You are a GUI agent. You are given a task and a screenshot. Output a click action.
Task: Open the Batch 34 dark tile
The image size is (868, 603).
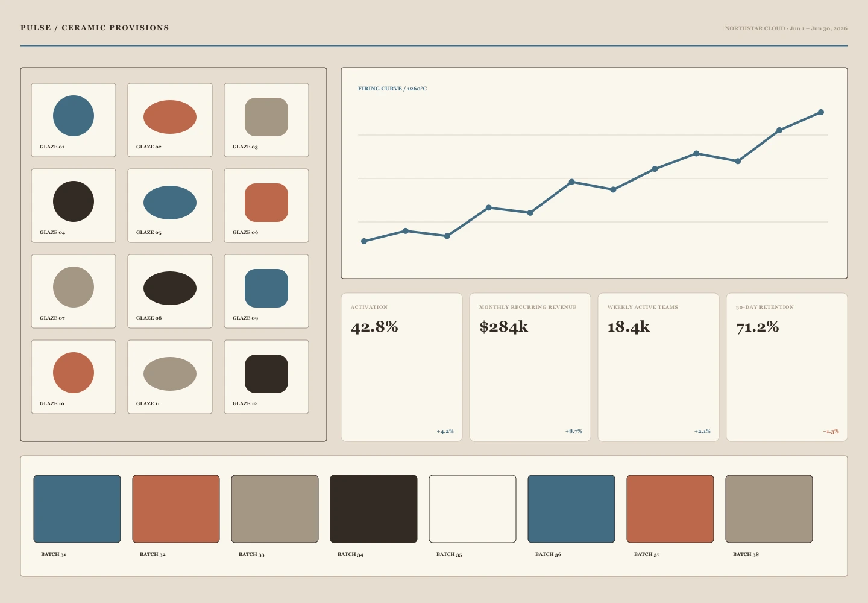tap(374, 509)
